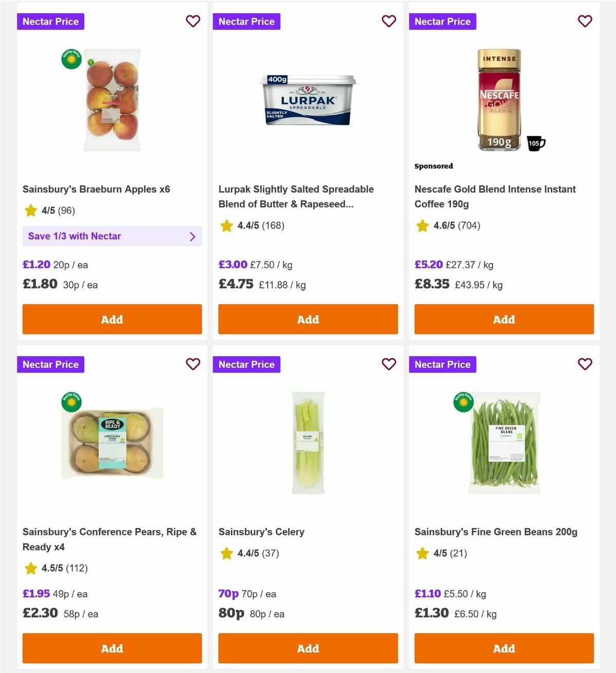Open Lurpak Slightly Salted product details

[x=296, y=196]
